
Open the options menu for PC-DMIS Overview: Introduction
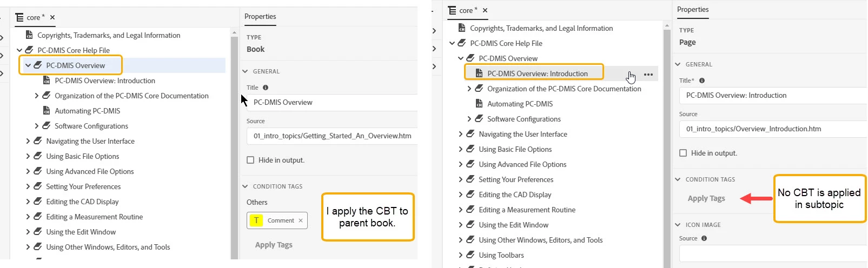pos(648,75)
